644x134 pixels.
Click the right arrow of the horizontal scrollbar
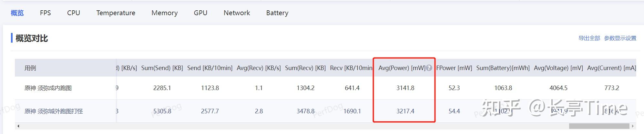(x=633, y=126)
